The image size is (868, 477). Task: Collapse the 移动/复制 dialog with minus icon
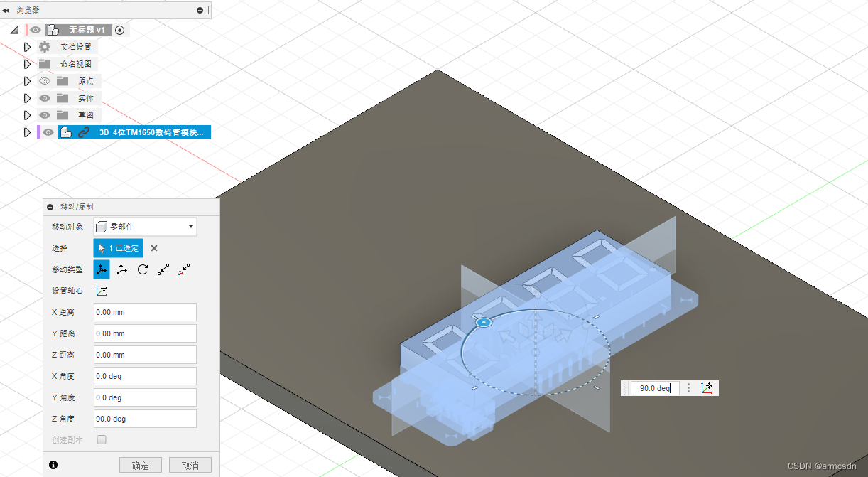(50, 207)
